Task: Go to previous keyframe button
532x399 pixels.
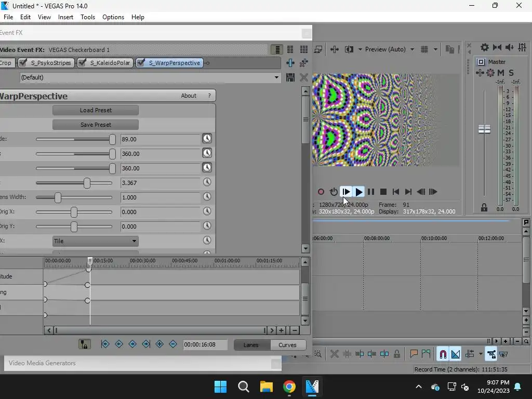Action: tap(119, 344)
